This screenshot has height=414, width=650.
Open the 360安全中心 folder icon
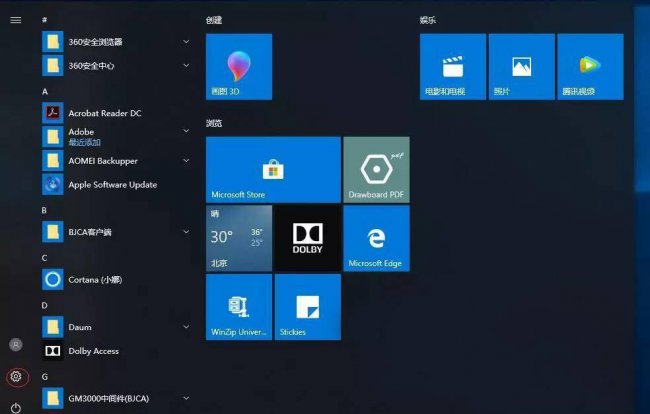click(x=53, y=65)
